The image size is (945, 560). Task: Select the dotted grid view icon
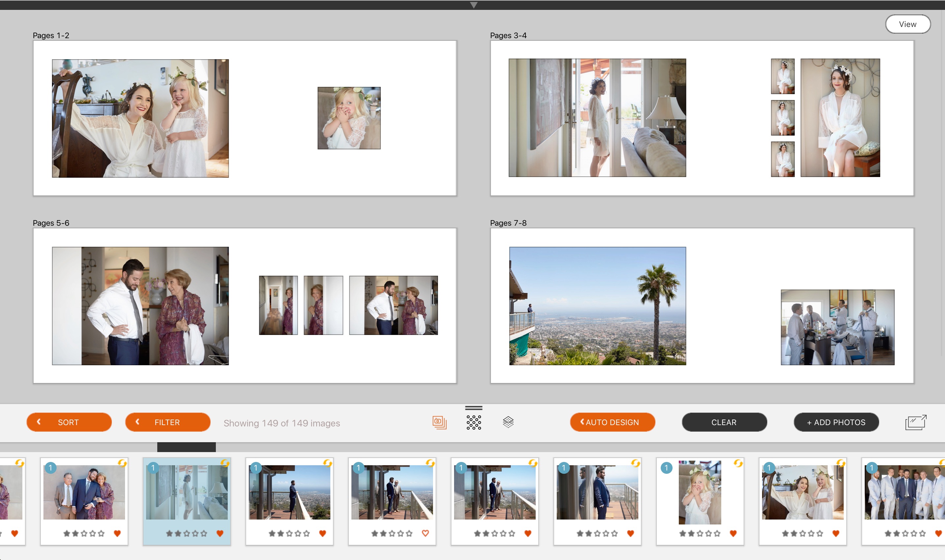pos(473,422)
